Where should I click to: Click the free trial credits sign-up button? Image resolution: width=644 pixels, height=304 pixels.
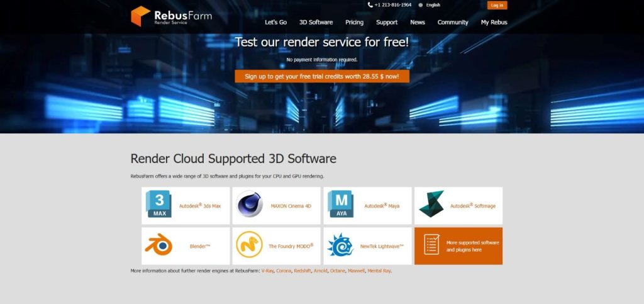[x=322, y=76]
